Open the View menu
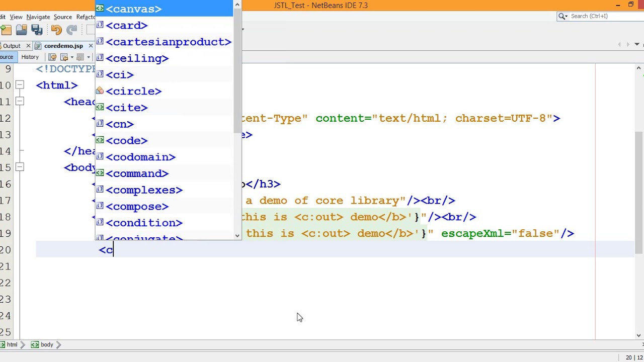 (x=16, y=17)
